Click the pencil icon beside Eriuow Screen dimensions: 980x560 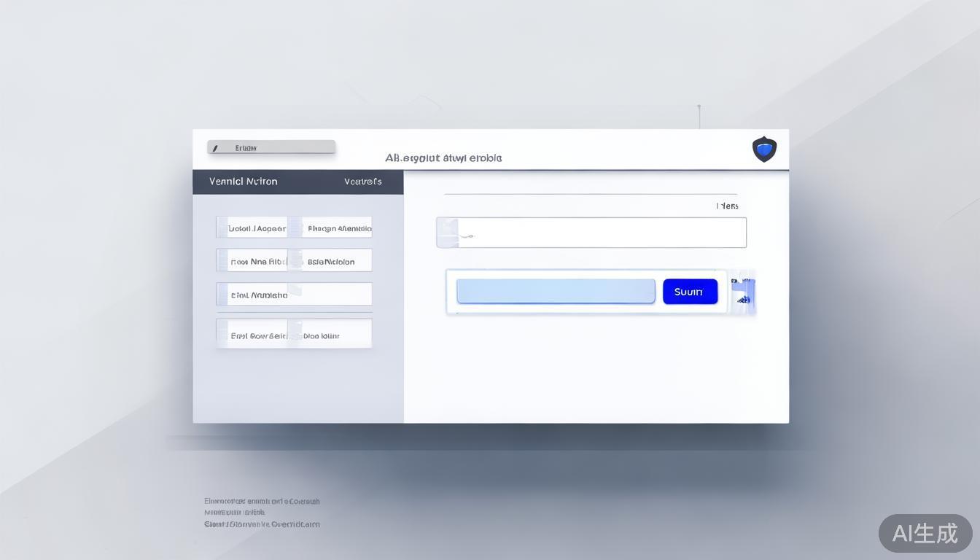[215, 148]
